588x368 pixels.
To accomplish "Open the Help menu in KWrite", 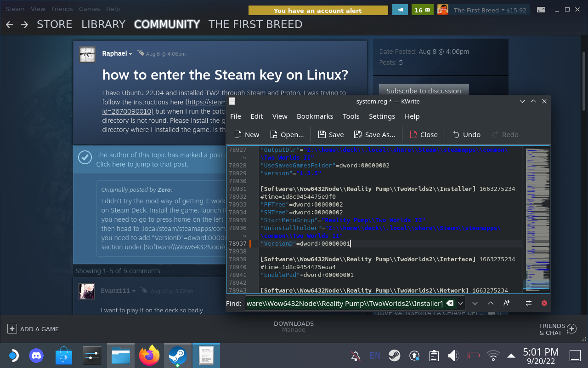I will point(412,116).
